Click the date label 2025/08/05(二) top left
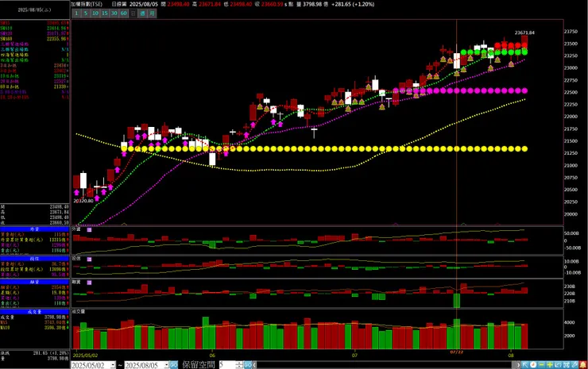 click(34, 10)
